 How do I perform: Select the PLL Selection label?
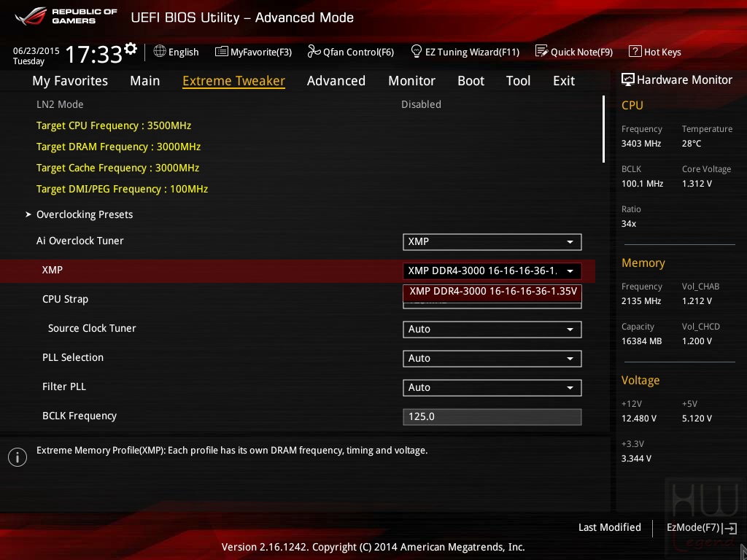73,357
